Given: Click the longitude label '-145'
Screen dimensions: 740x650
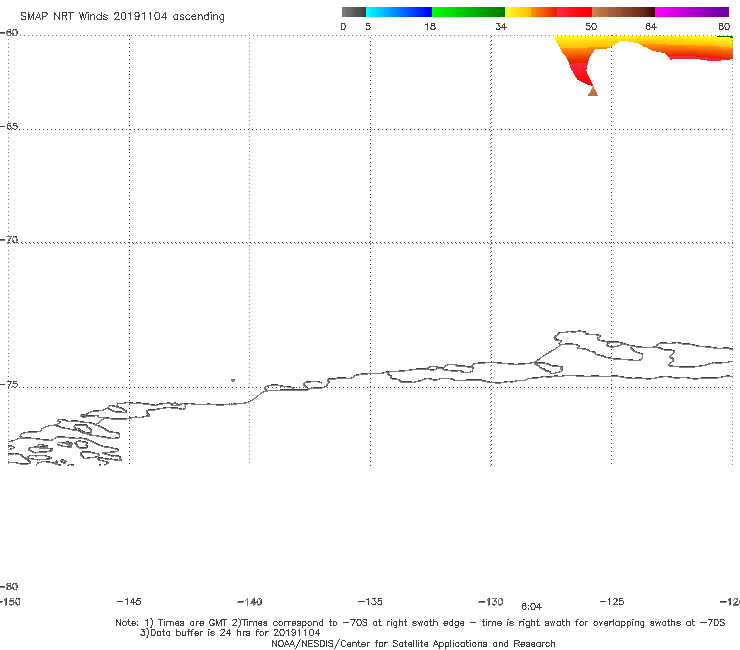Looking at the screenshot, I should 129,601.
